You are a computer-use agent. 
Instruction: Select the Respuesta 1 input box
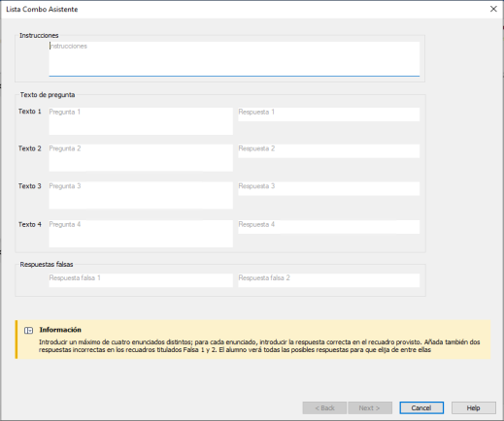(x=329, y=114)
